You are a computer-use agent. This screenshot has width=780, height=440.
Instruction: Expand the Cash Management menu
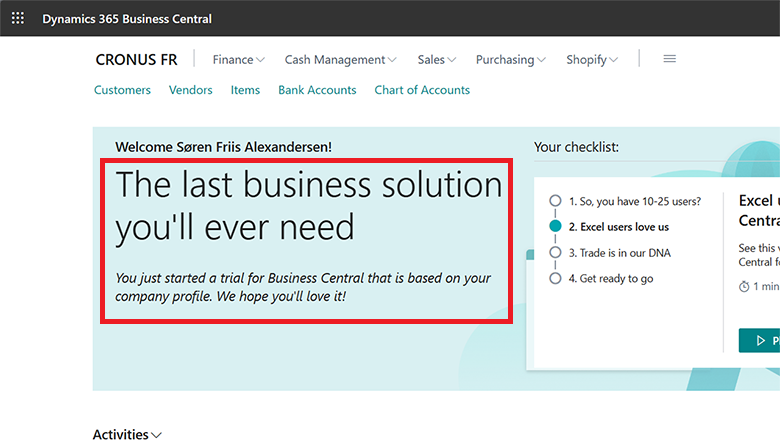pyautogui.click(x=340, y=60)
